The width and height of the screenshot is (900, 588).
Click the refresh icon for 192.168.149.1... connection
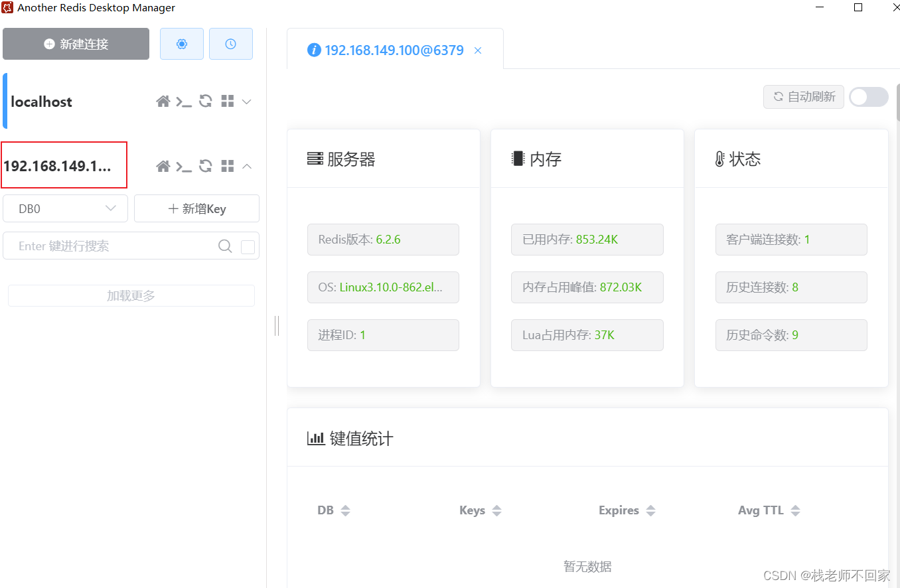[x=206, y=166]
